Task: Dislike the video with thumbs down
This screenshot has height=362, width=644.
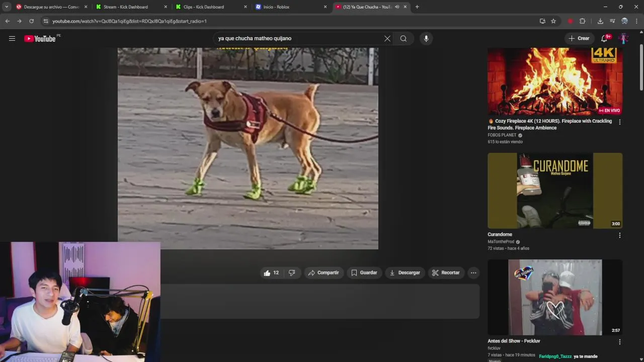Action: [x=292, y=273]
